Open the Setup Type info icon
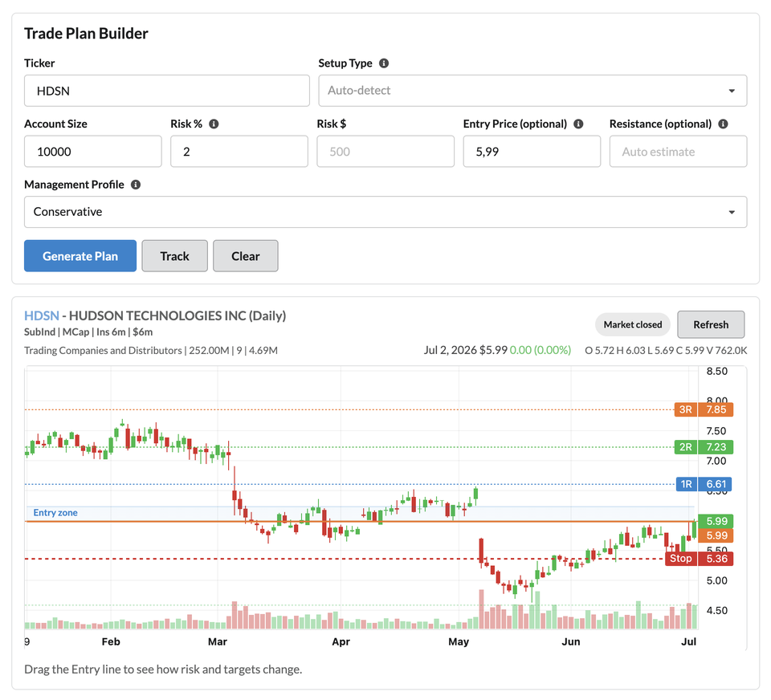The width and height of the screenshot is (771, 700). point(384,63)
